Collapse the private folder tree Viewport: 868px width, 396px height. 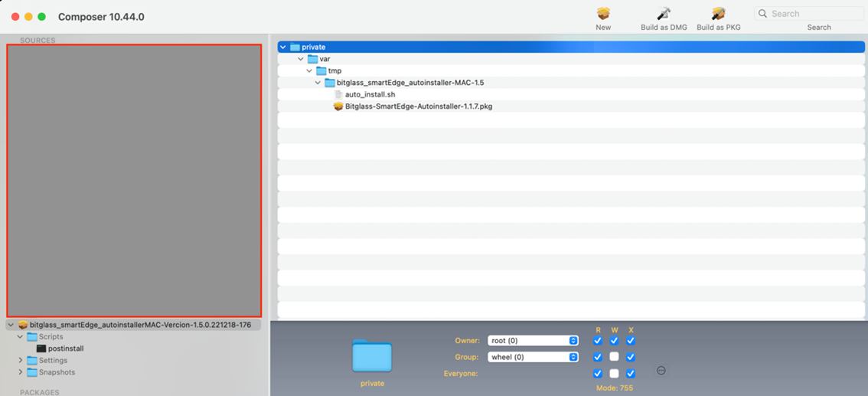283,47
